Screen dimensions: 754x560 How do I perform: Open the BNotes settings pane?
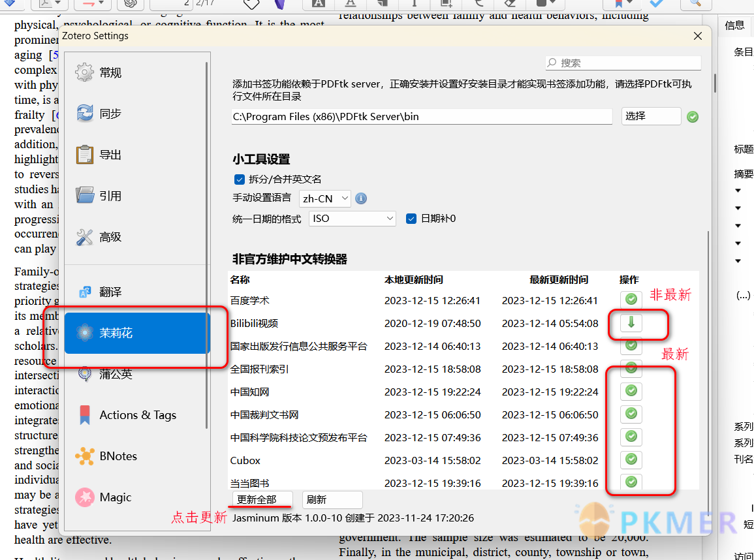tap(137, 456)
